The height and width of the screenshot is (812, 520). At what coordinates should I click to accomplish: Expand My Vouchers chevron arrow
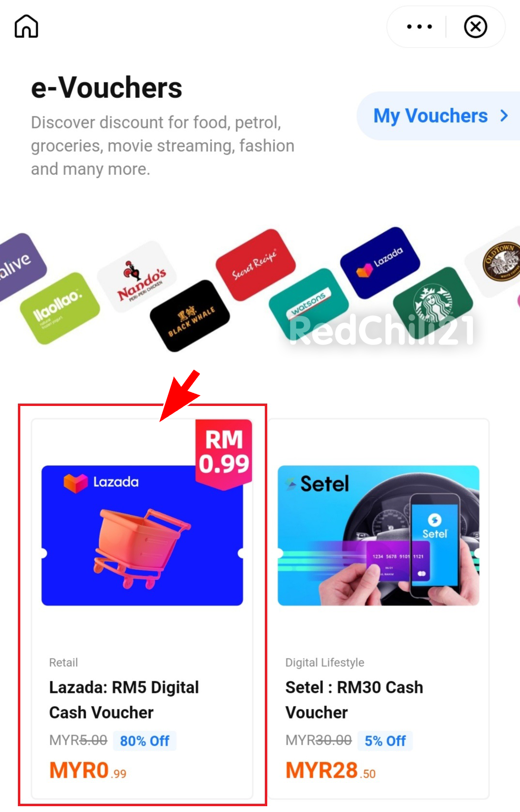(505, 116)
